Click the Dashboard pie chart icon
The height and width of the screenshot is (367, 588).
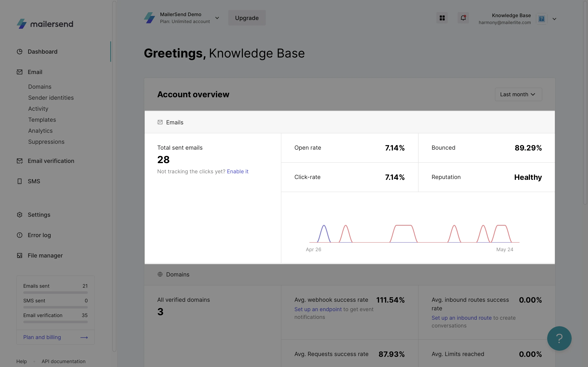point(19,52)
